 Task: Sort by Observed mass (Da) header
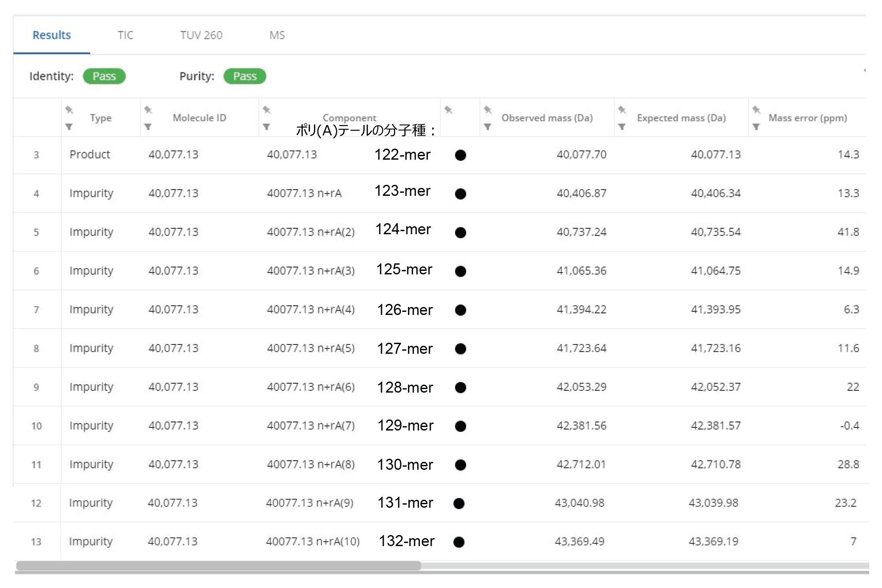pos(547,118)
